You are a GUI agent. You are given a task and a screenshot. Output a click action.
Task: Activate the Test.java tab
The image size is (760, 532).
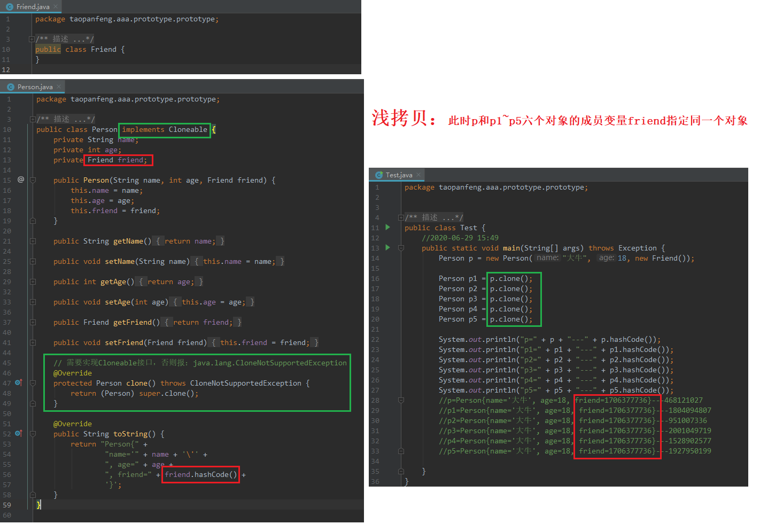[x=398, y=175]
